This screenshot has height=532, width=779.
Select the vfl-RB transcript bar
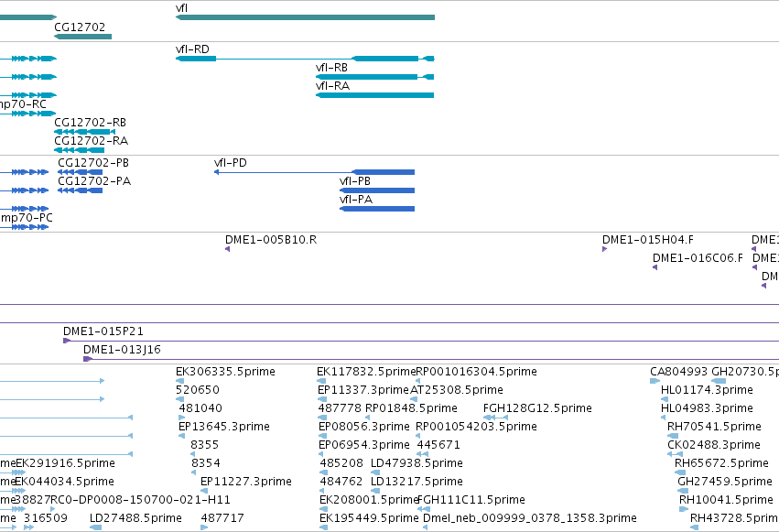click(x=375, y=77)
